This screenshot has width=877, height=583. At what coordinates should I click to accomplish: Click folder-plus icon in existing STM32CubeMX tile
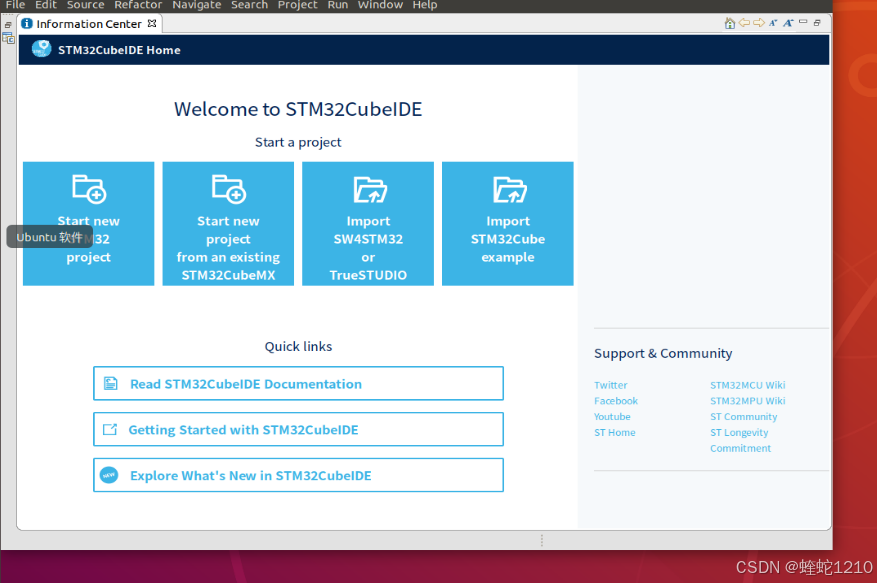pos(229,189)
